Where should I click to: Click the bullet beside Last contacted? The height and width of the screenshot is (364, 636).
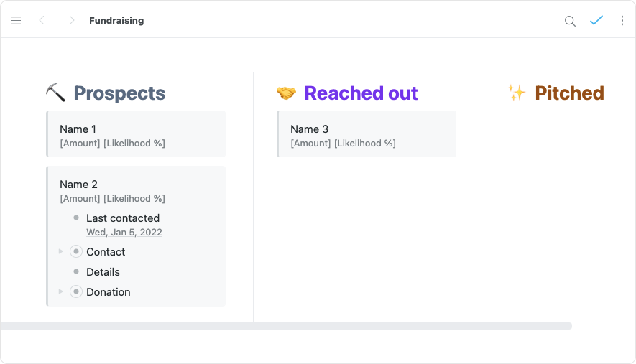pyautogui.click(x=76, y=218)
